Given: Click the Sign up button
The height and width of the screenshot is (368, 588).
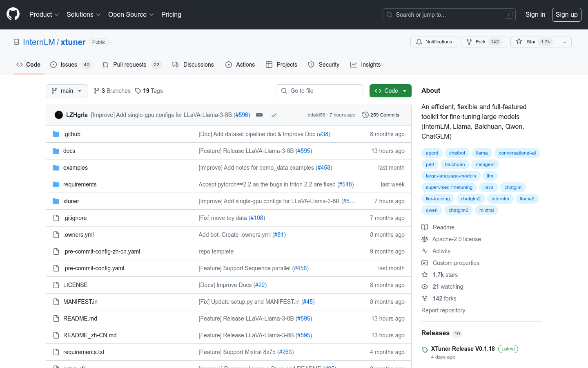Looking at the screenshot, I should (567, 14).
